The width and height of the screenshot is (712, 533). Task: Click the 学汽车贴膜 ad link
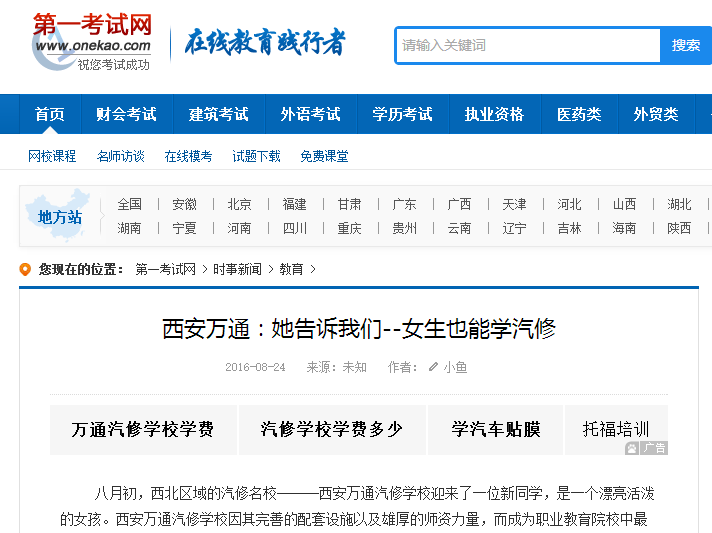tap(495, 429)
